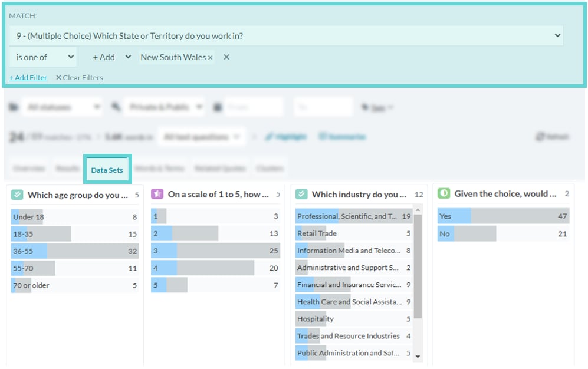588x369 pixels.
Task: Select Professional, Scientific, and T... industry row
Action: pos(354,216)
